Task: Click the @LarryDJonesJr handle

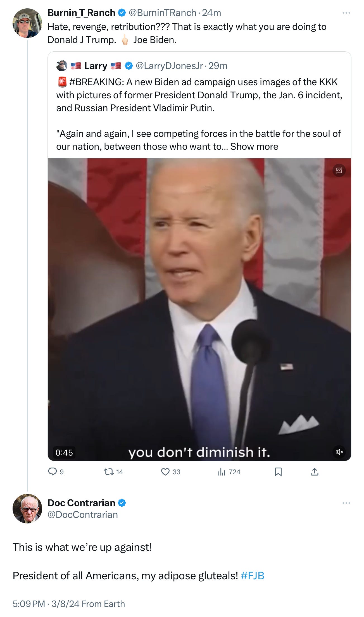Action: pyautogui.click(x=169, y=66)
